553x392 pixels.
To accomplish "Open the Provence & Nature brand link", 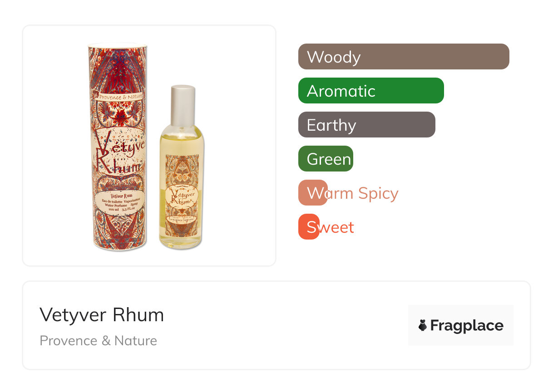I will tap(99, 341).
